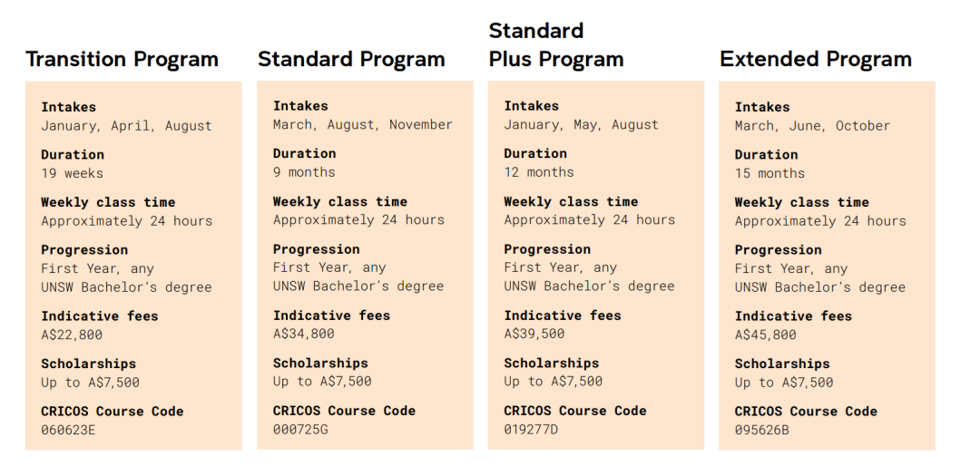
Task: Select the A$34,800 fee amount
Action: click(x=304, y=335)
